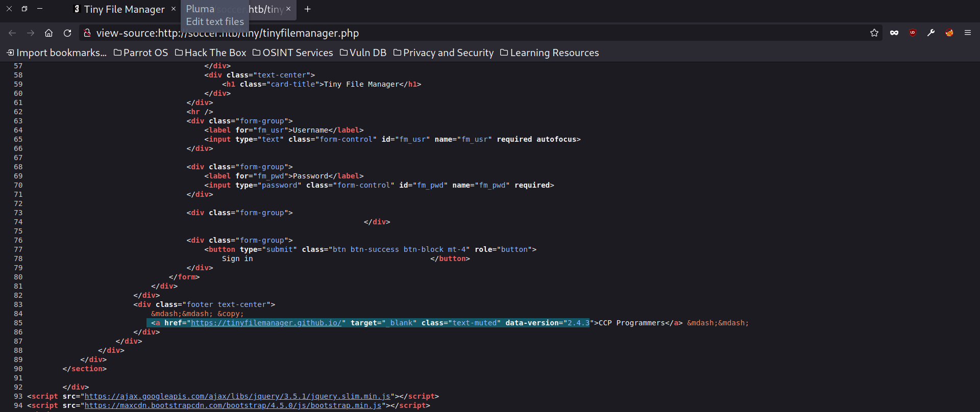
Task: Switch to the Tiny File Manager tab
Action: click(x=124, y=9)
